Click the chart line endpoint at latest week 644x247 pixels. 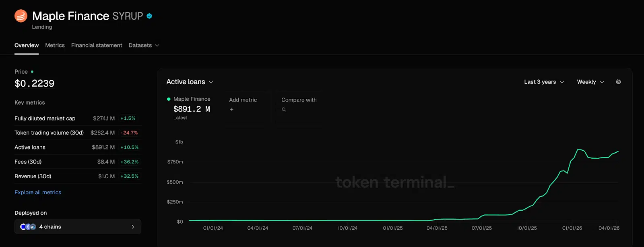618,151
